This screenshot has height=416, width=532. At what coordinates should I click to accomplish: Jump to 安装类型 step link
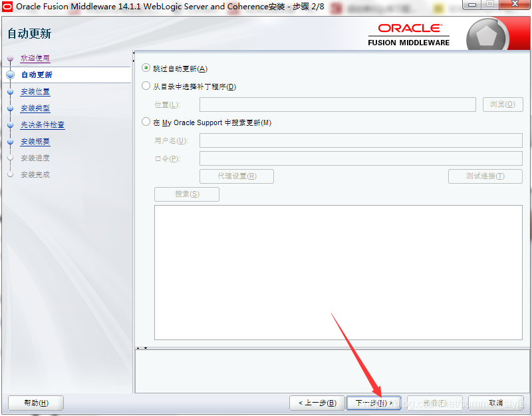click(35, 108)
